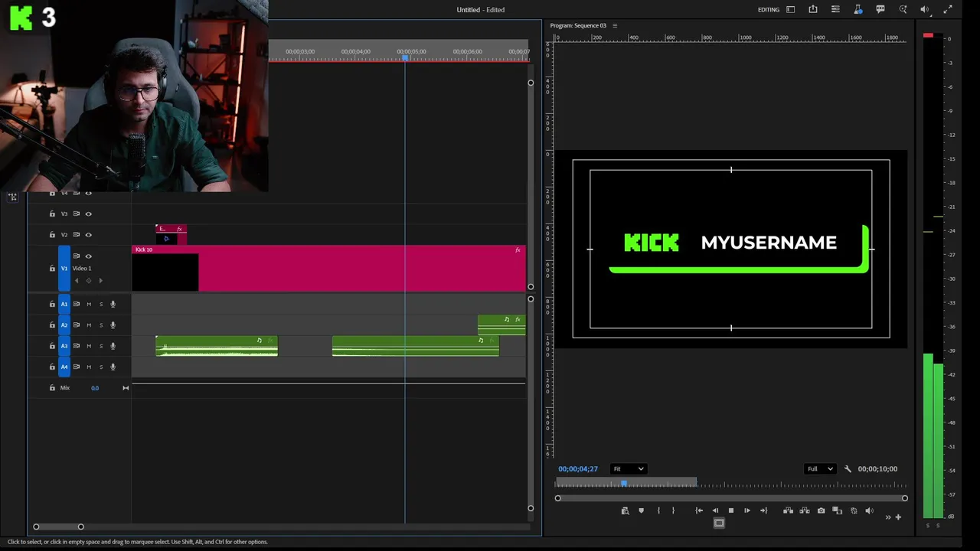The image size is (980, 551).
Task: Click the Go to Out point button
Action: click(x=763, y=510)
